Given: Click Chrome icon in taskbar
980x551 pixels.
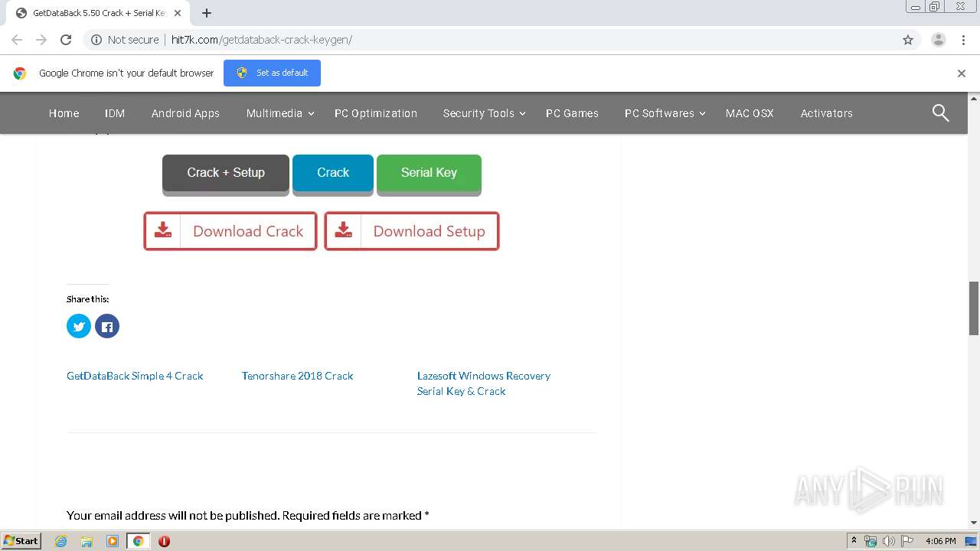Looking at the screenshot, I should tap(138, 541).
